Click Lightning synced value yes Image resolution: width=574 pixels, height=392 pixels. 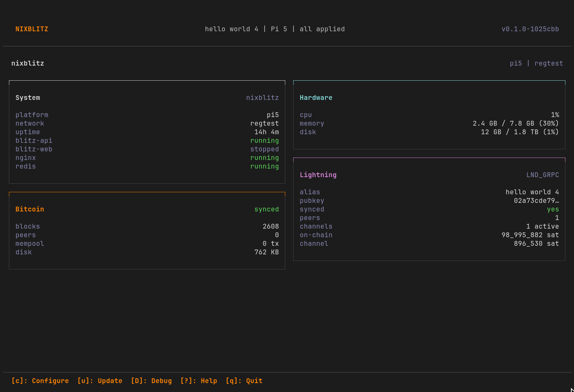point(553,209)
